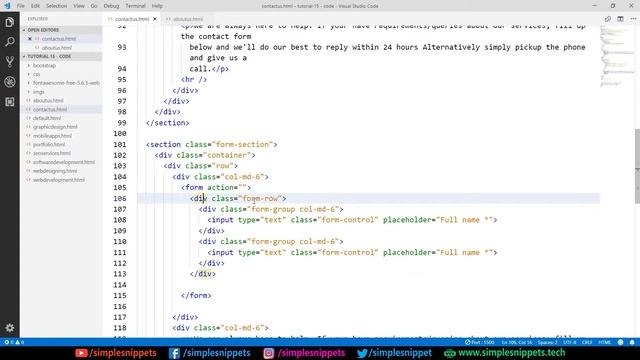
Task: Click the VS Code logo in the title bar
Action: [7, 6]
